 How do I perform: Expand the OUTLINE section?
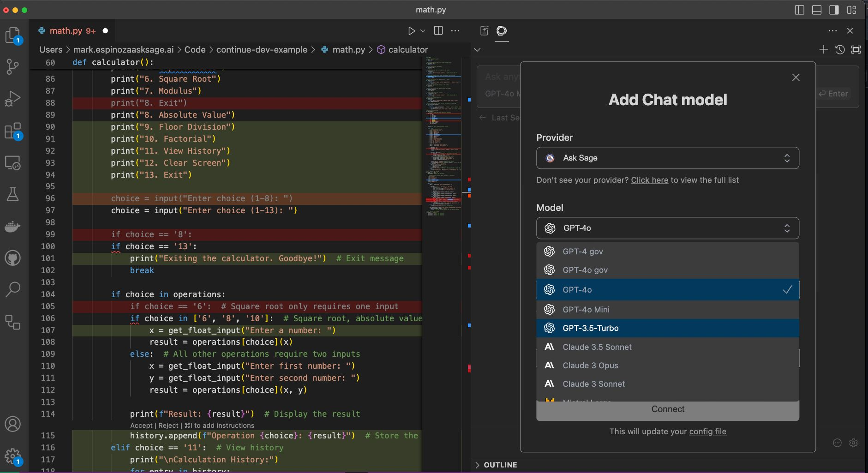click(x=500, y=465)
